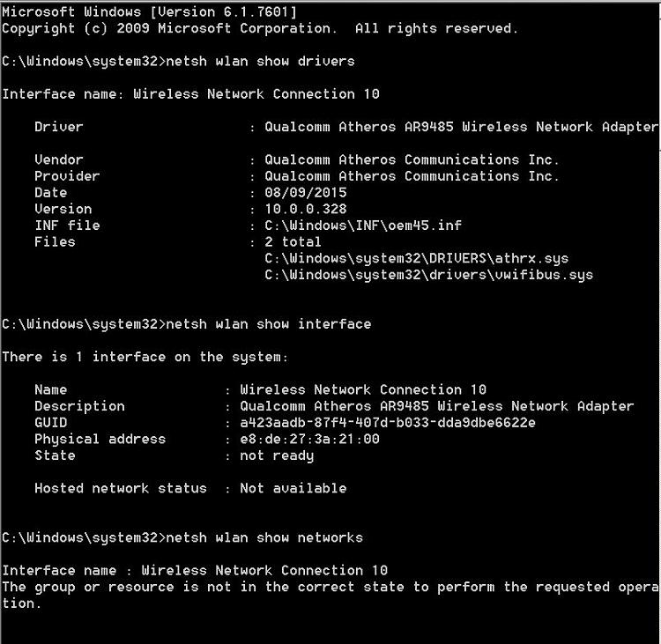Click the 'There is 1 interface' line
Viewport: 661px width, 644px height.
[145, 357]
